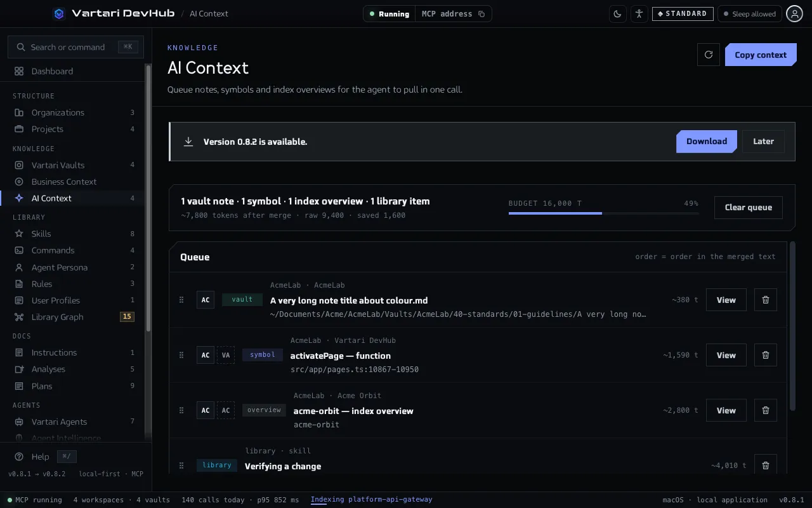This screenshot has height=508, width=812.
Task: Toggle dark mode moon icon
Action: tap(618, 14)
